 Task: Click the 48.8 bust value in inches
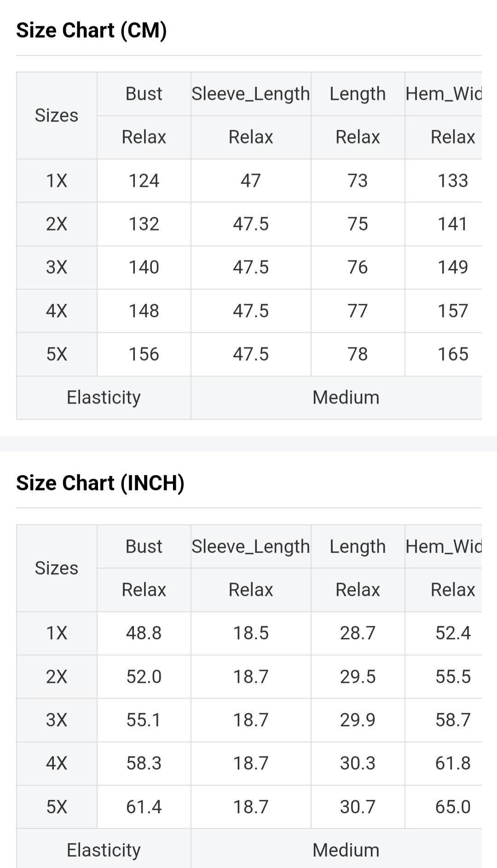click(144, 633)
